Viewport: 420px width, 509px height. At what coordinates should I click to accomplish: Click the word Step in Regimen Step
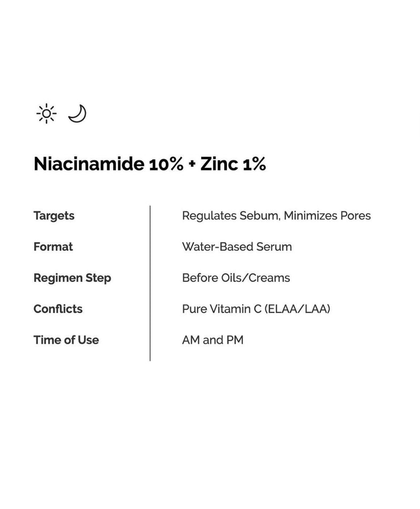point(99,278)
